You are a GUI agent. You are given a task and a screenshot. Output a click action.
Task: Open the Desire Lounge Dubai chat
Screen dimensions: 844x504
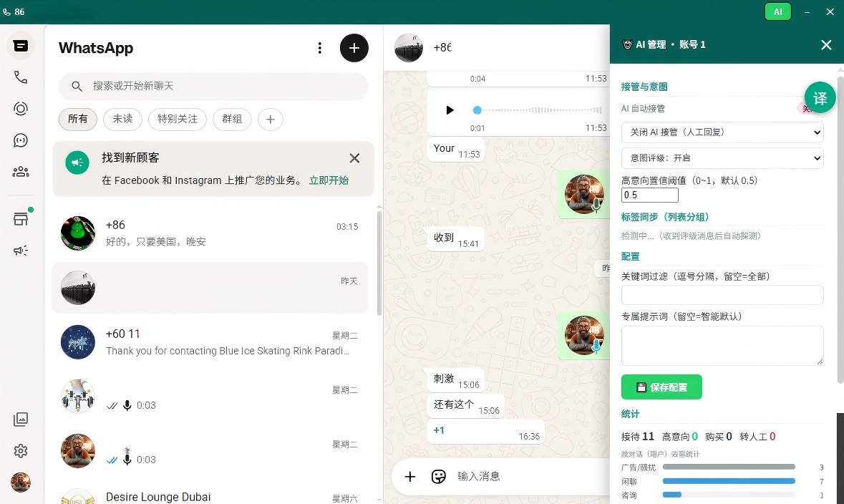point(210,495)
